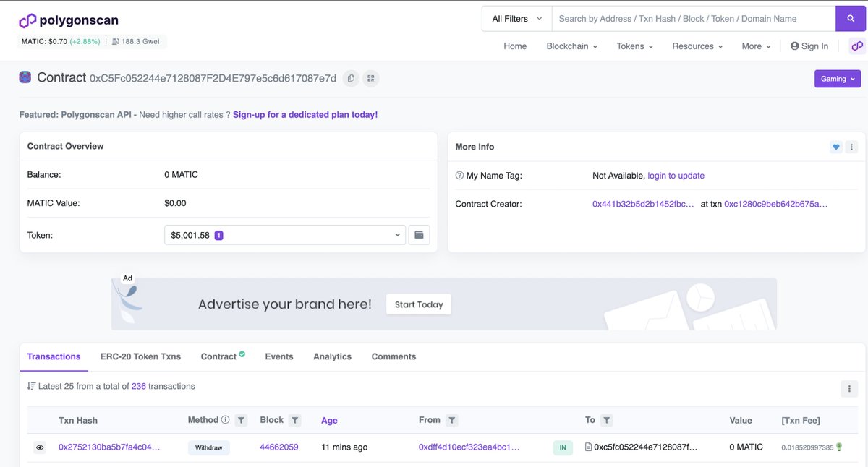Switch to the Transactions tab
868x467 pixels.
click(x=54, y=356)
